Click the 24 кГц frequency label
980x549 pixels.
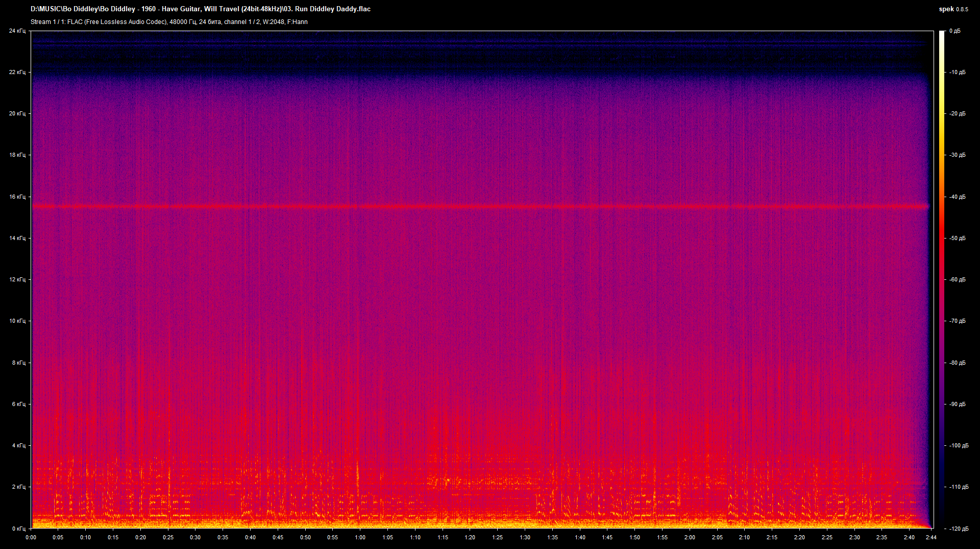[17, 31]
